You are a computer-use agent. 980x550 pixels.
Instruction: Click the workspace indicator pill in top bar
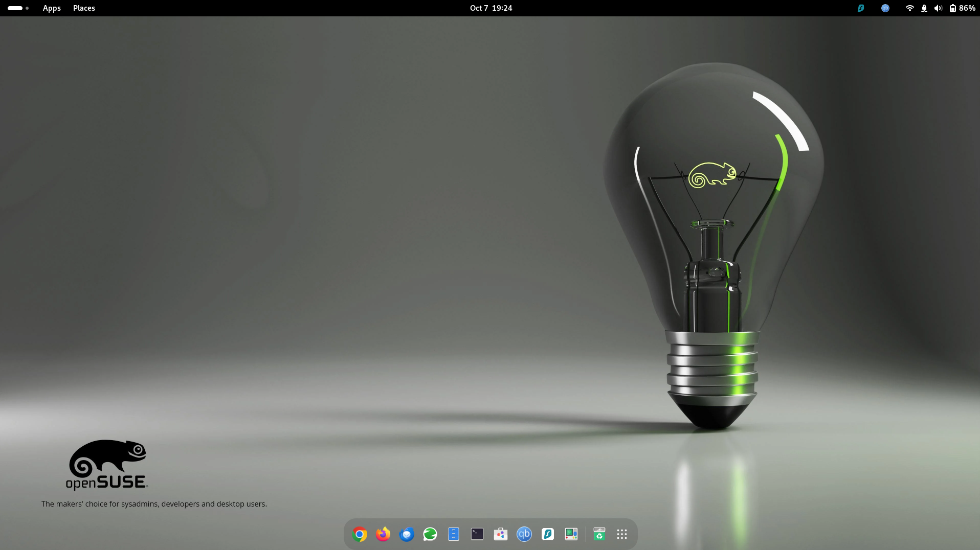[18, 8]
